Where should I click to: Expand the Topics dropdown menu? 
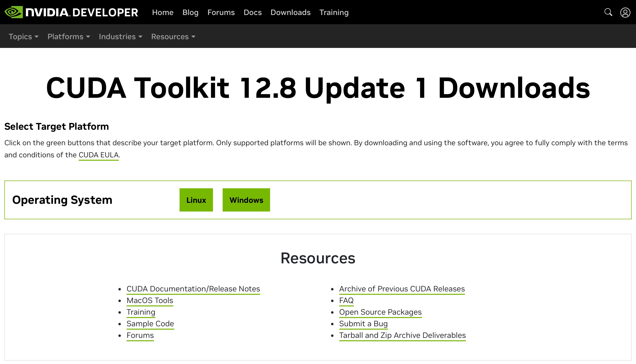pyautogui.click(x=23, y=37)
